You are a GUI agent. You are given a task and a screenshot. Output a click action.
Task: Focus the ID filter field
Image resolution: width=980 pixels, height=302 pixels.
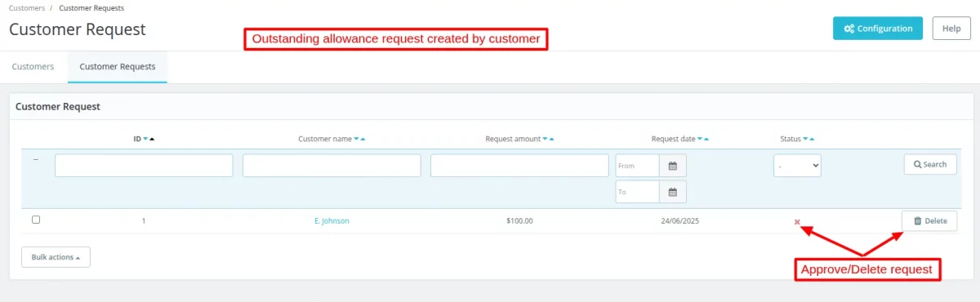(144, 166)
